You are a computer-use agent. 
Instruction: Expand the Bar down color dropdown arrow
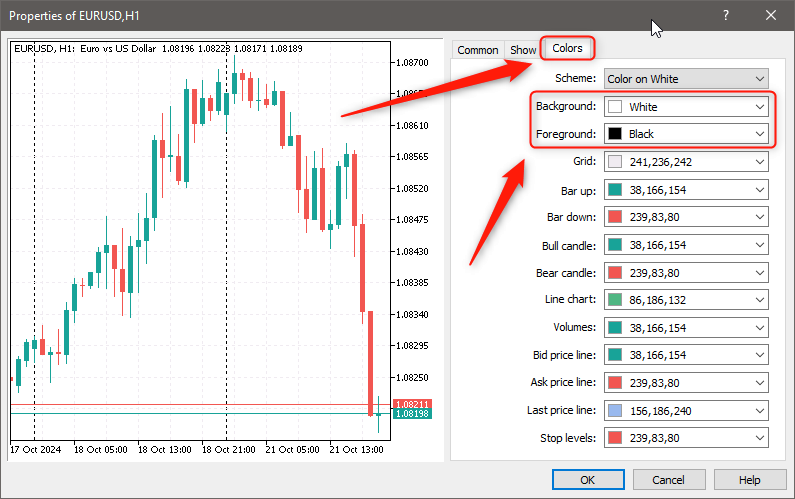[x=760, y=217]
